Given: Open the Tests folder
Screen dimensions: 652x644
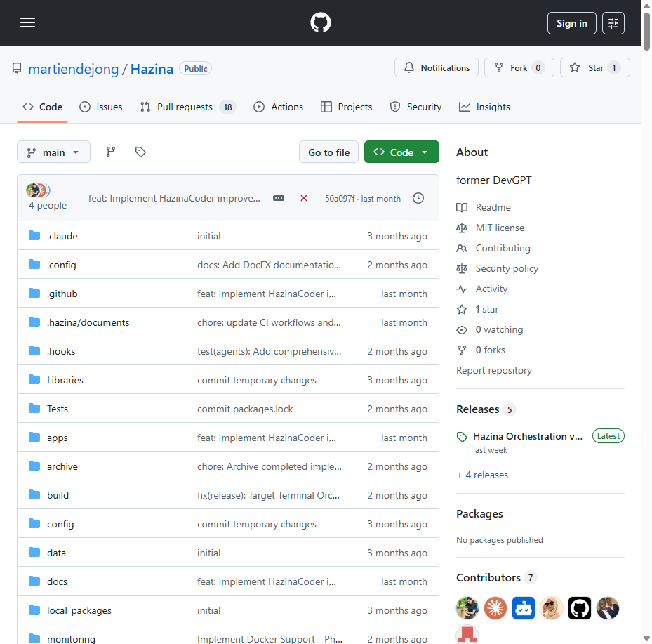Looking at the screenshot, I should coord(58,409).
